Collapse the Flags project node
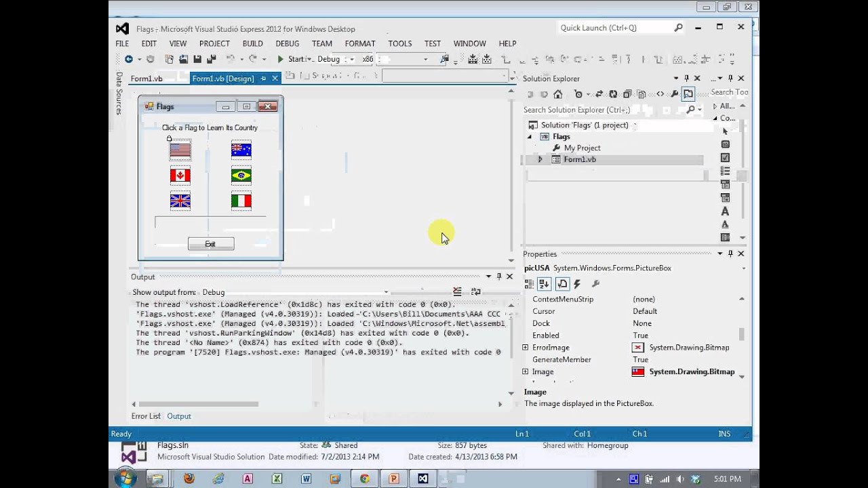This screenshot has width=868, height=488. pyautogui.click(x=530, y=136)
